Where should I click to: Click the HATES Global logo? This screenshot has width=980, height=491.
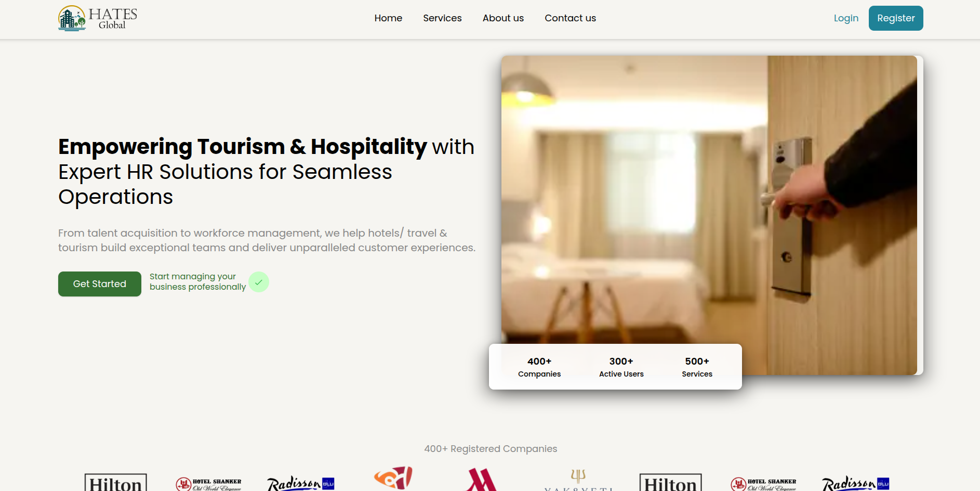(98, 18)
